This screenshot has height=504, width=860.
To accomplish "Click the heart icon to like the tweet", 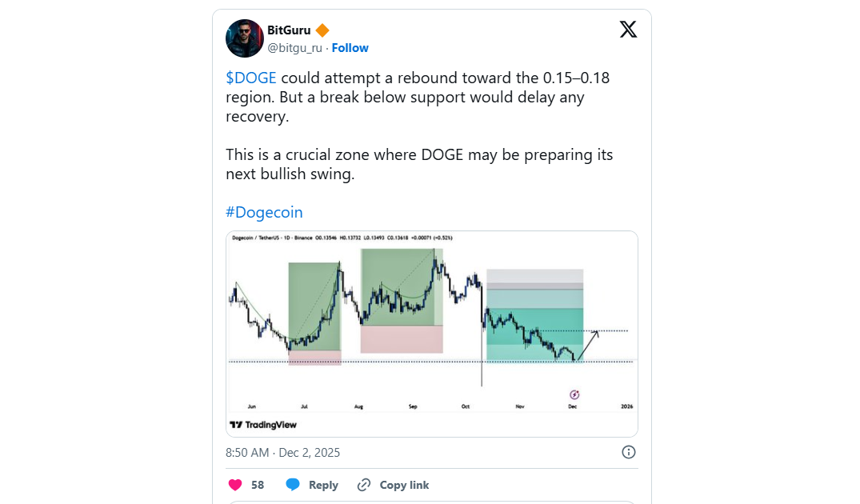I will point(234,485).
